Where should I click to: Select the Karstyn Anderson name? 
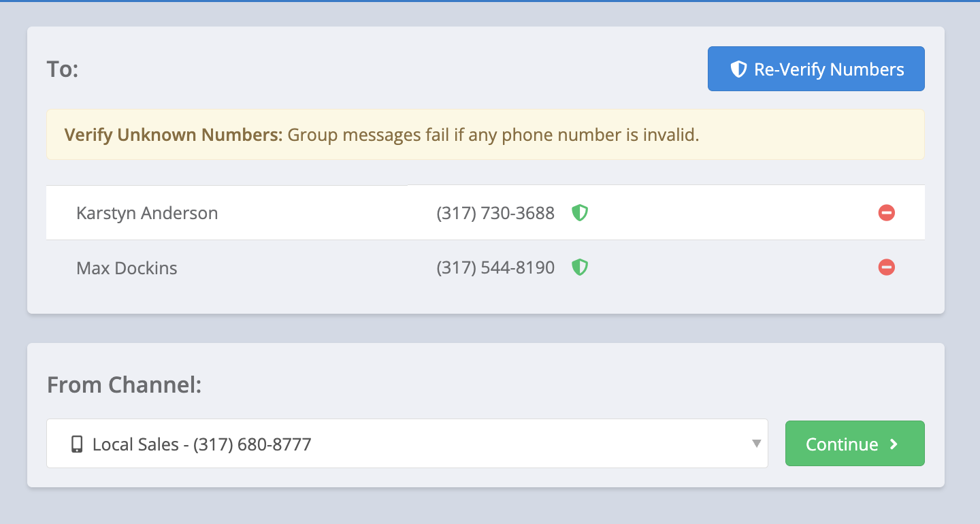click(x=147, y=213)
